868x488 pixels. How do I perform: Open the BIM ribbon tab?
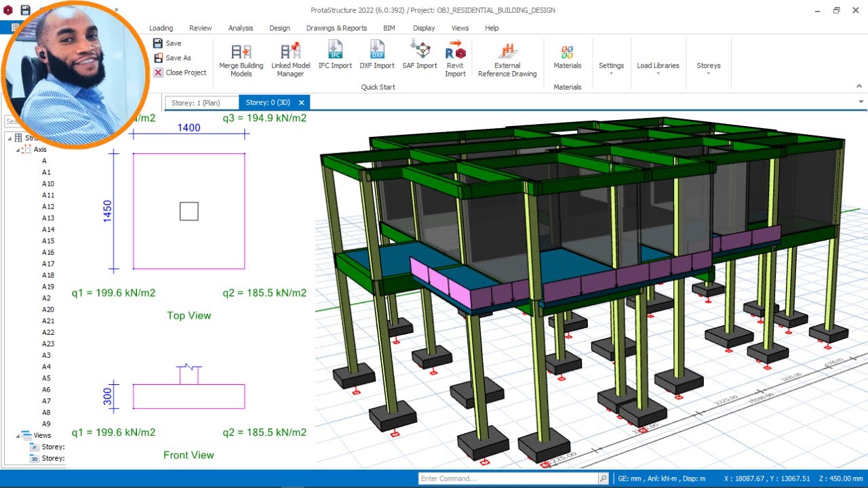[389, 28]
